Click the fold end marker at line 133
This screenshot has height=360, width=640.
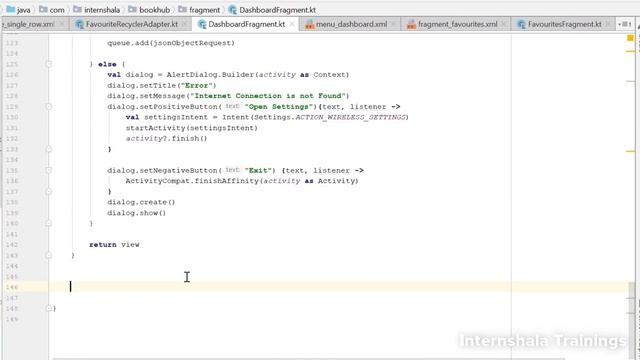pos(49,149)
